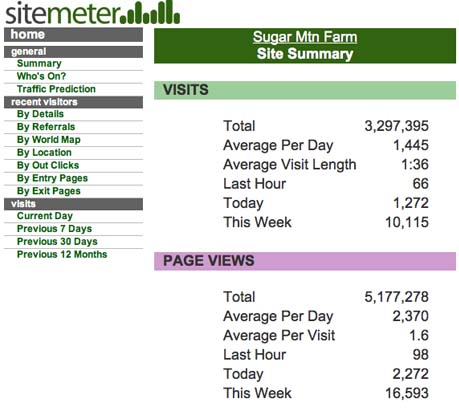View Previous 12 Months visits
459x415 pixels.
click(x=62, y=254)
